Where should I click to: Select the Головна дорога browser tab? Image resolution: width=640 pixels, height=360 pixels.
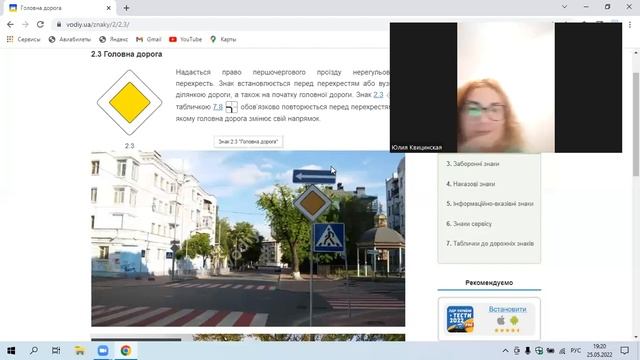coord(60,8)
